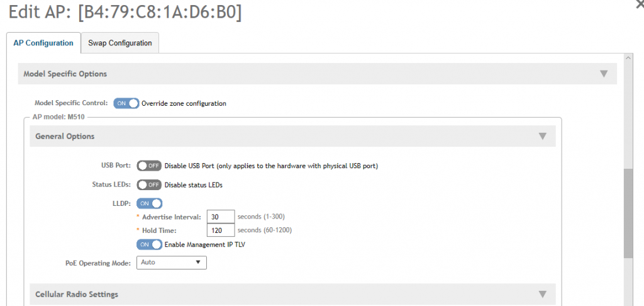644x306 pixels.
Task: Turn on the USB Port disable switch
Action: point(149,166)
